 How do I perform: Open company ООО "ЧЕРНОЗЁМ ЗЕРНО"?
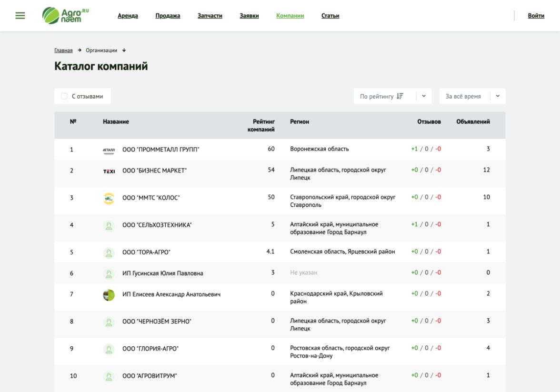point(157,322)
